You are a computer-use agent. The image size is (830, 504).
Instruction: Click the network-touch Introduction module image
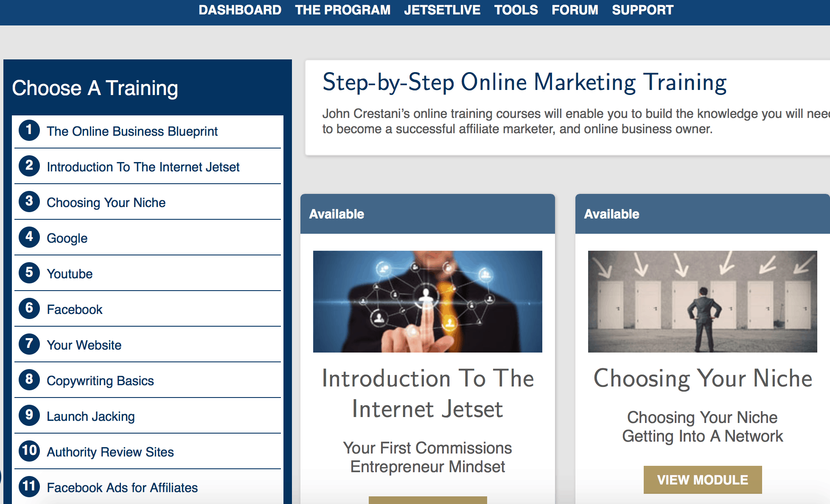[428, 302]
